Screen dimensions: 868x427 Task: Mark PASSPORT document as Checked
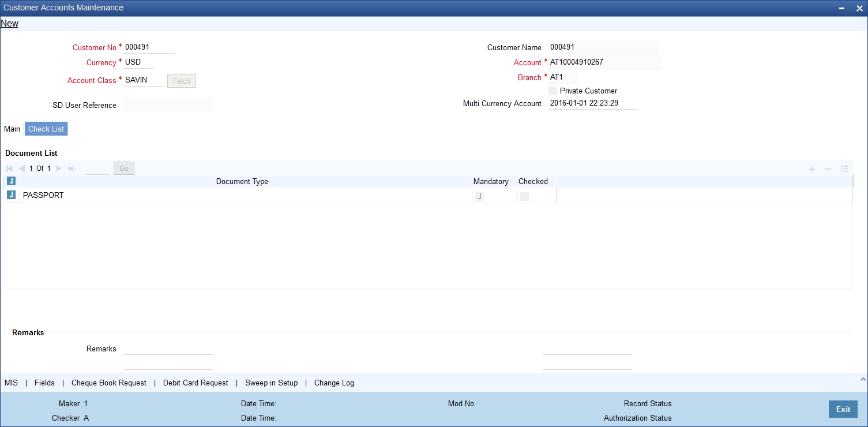524,196
